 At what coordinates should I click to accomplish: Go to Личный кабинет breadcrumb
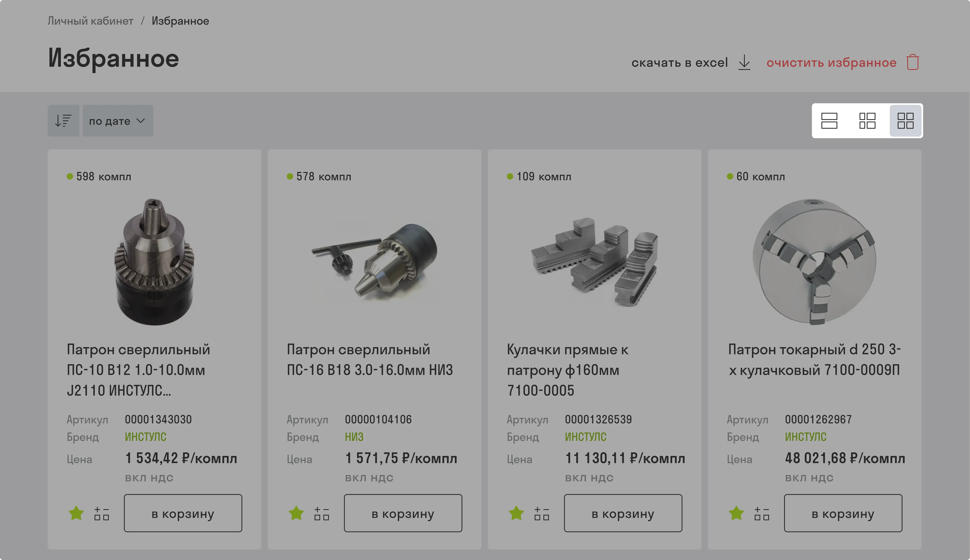click(90, 21)
